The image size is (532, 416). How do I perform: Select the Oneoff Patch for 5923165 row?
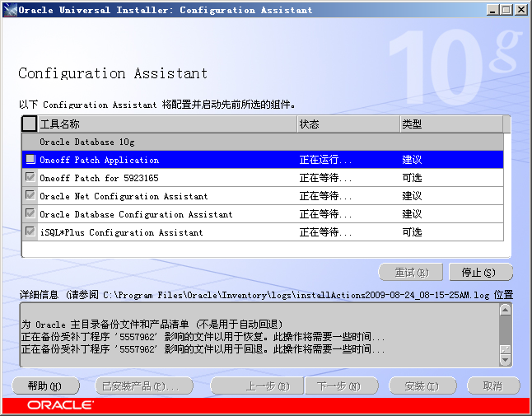263,177
